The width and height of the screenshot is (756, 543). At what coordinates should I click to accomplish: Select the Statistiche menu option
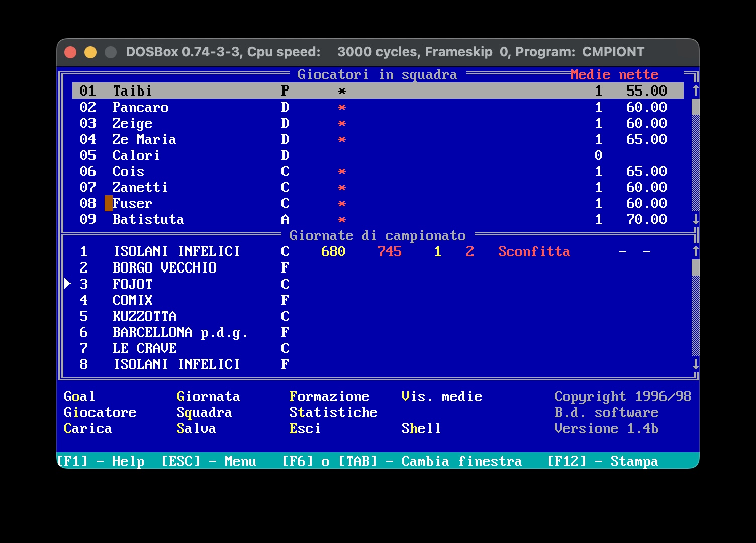click(x=333, y=413)
